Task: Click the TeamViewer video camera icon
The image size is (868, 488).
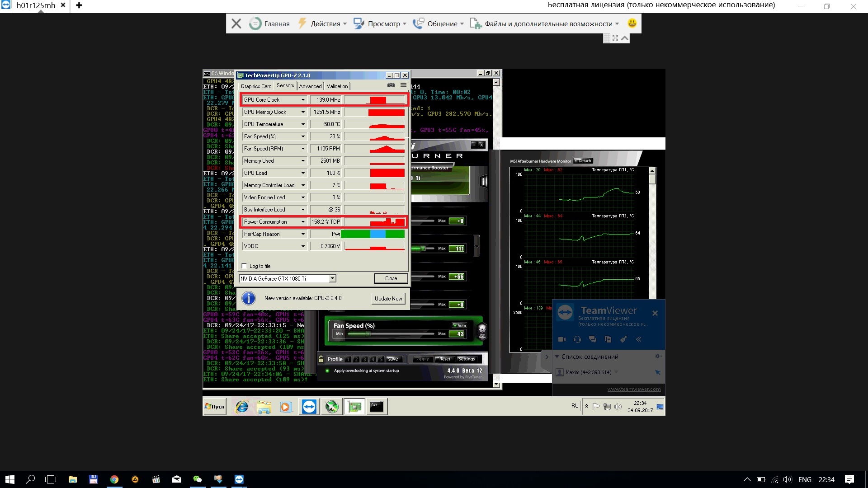Action: [562, 339]
